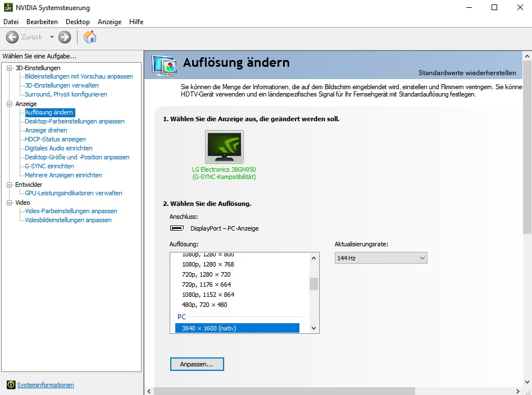Open the Datei menu
Image resolution: width=532 pixels, height=395 pixels.
11,22
